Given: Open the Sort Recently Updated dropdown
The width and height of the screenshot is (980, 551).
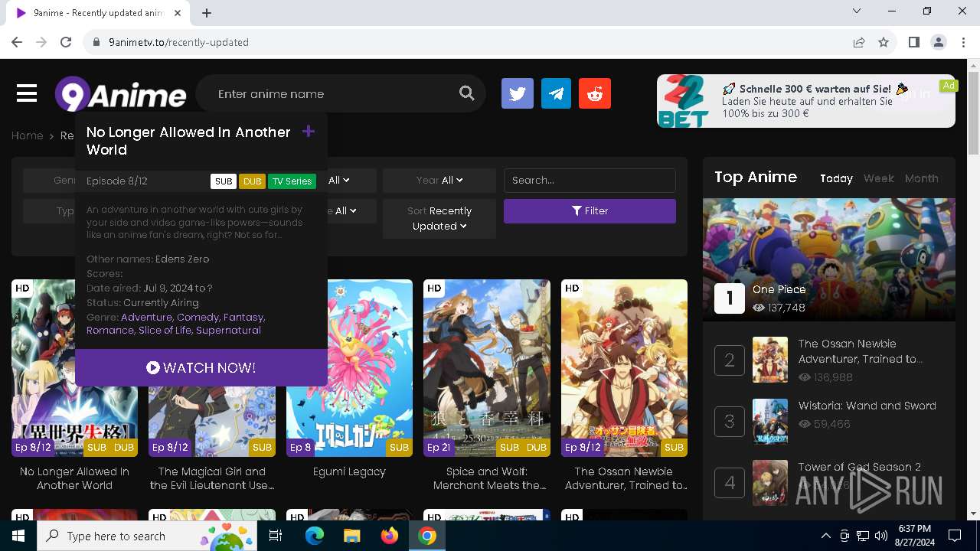Looking at the screenshot, I should pyautogui.click(x=439, y=218).
